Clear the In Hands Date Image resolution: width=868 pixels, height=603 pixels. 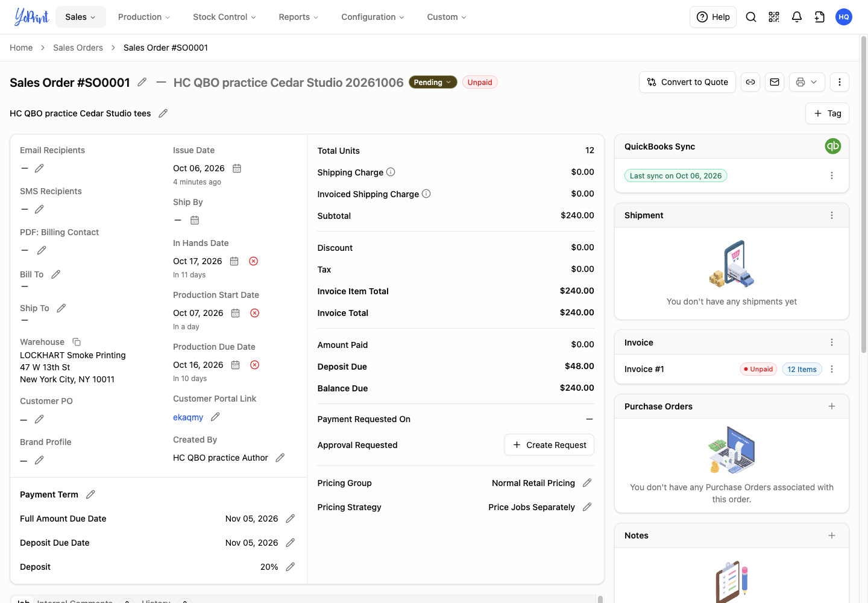pos(254,261)
